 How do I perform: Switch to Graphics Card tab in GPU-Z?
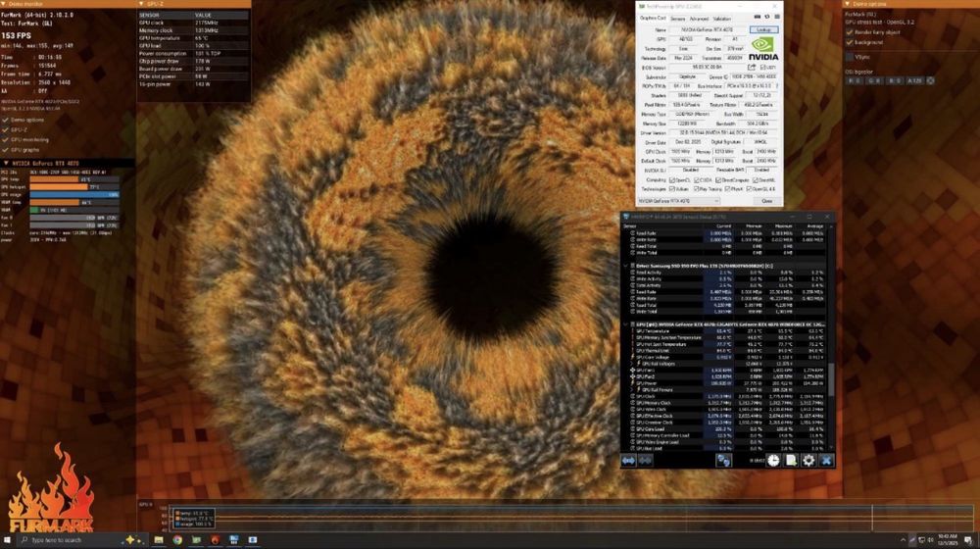click(653, 18)
